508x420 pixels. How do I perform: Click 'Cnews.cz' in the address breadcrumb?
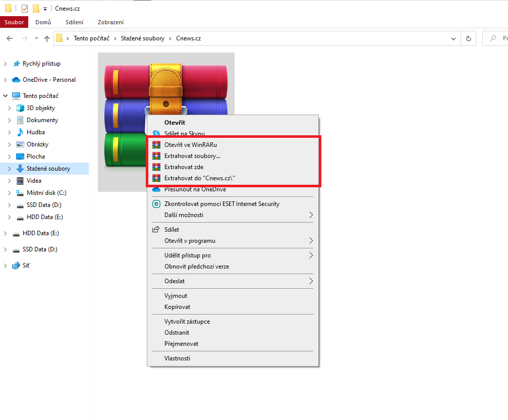(188, 38)
